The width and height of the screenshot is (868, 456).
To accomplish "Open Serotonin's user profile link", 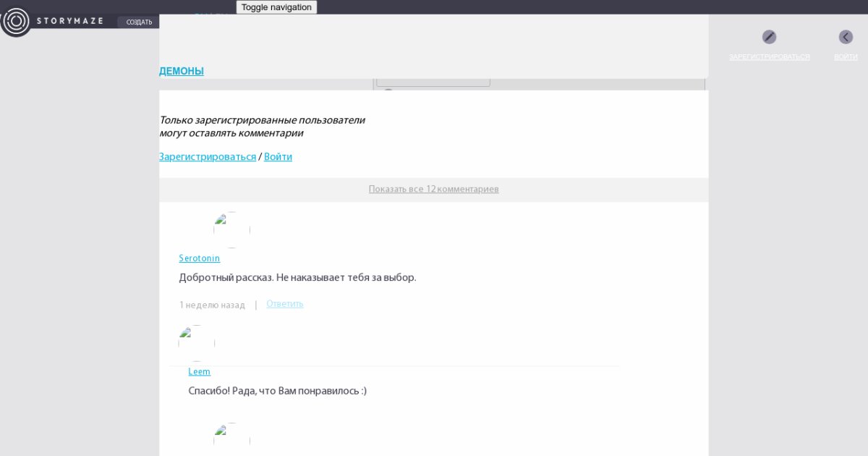I will tap(200, 258).
